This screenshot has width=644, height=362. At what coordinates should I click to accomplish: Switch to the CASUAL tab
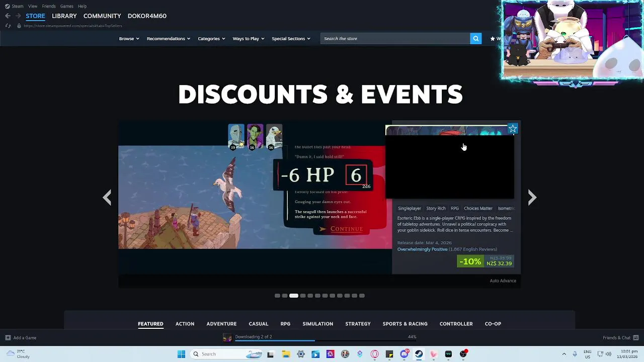click(259, 324)
